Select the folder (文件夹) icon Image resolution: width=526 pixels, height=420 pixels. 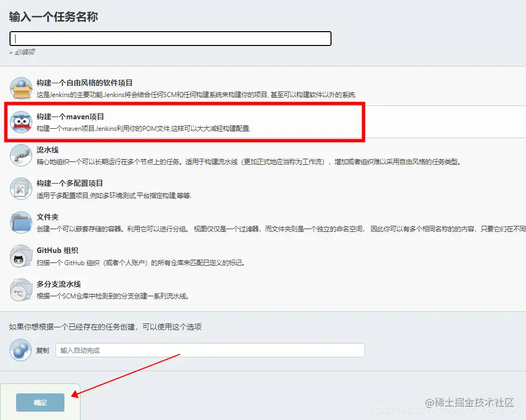tap(21, 222)
